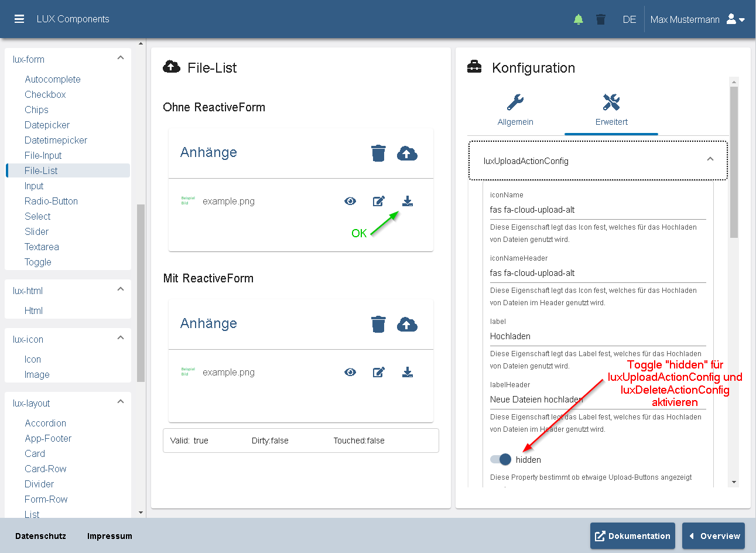Open the hamburger navigation menu
756x553 pixels.
19,19
